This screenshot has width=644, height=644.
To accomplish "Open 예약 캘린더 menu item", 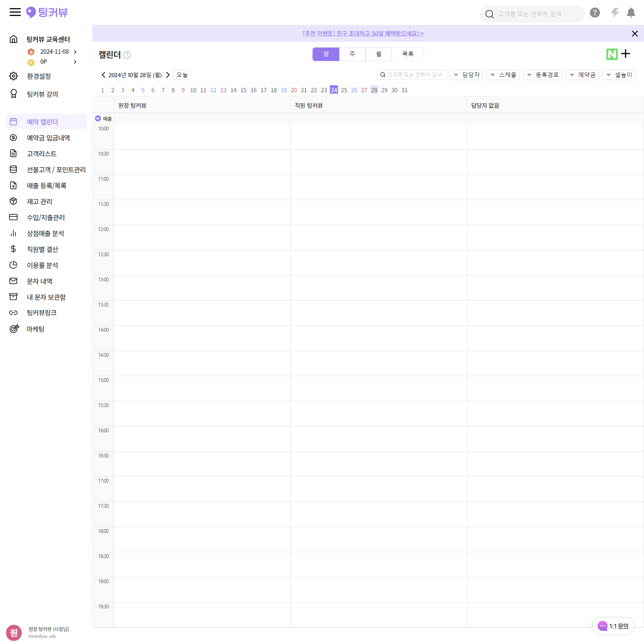I will pos(46,122).
